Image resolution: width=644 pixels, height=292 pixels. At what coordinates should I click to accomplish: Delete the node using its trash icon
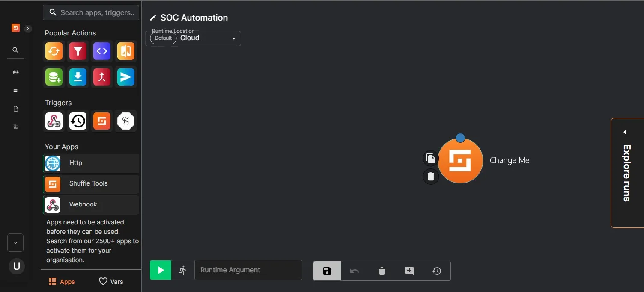(x=431, y=177)
